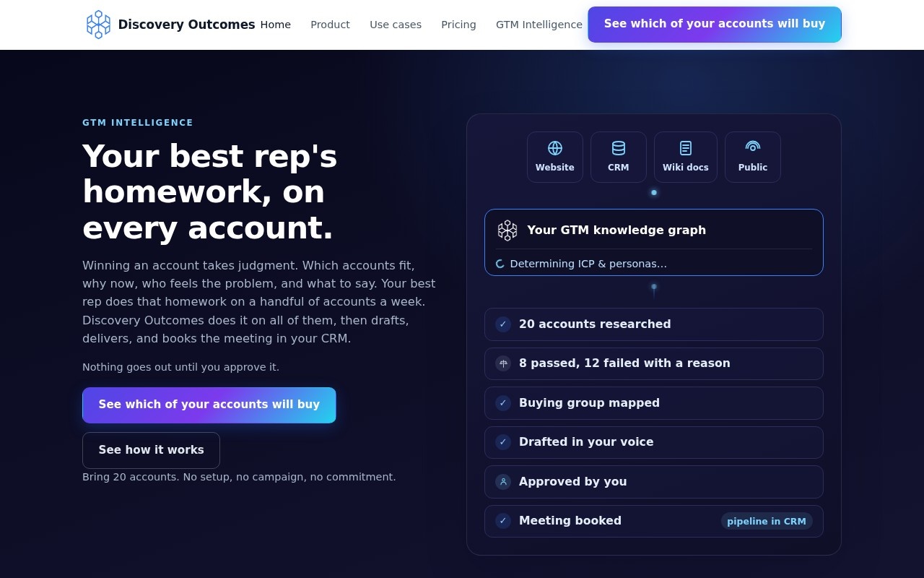
Task: Open the Product nav item
Action: pyautogui.click(x=330, y=25)
